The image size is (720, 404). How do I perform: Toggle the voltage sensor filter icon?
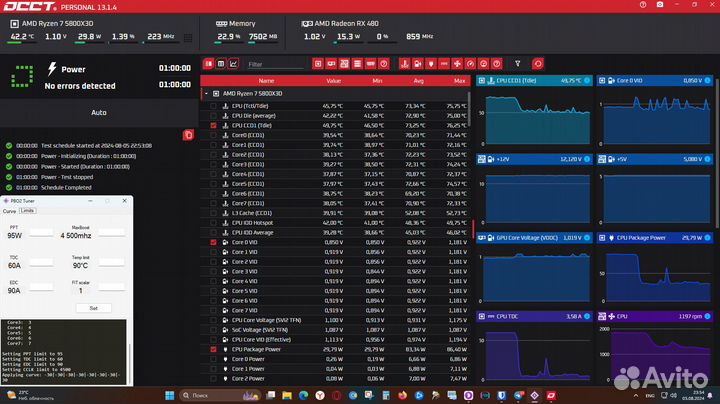(x=417, y=64)
